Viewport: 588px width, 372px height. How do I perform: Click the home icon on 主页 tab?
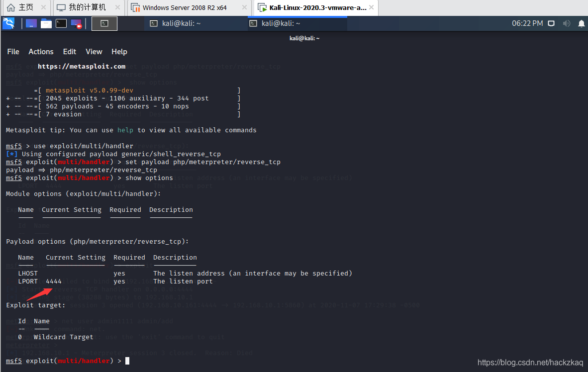pyautogui.click(x=11, y=7)
